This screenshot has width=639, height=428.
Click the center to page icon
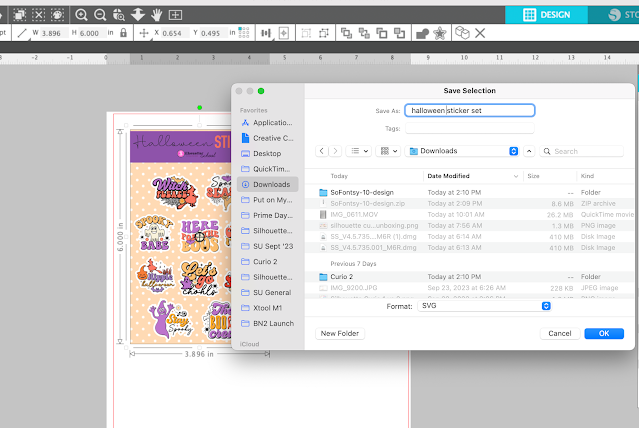click(284, 33)
